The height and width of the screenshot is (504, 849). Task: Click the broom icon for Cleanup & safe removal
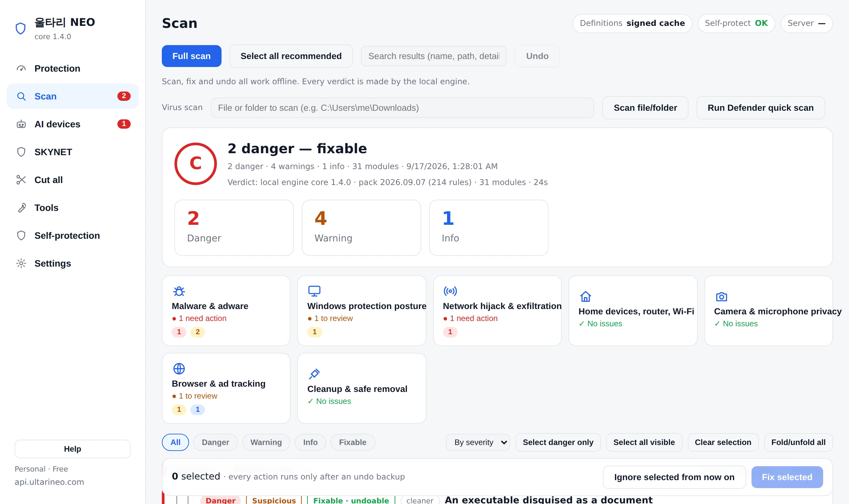click(314, 374)
